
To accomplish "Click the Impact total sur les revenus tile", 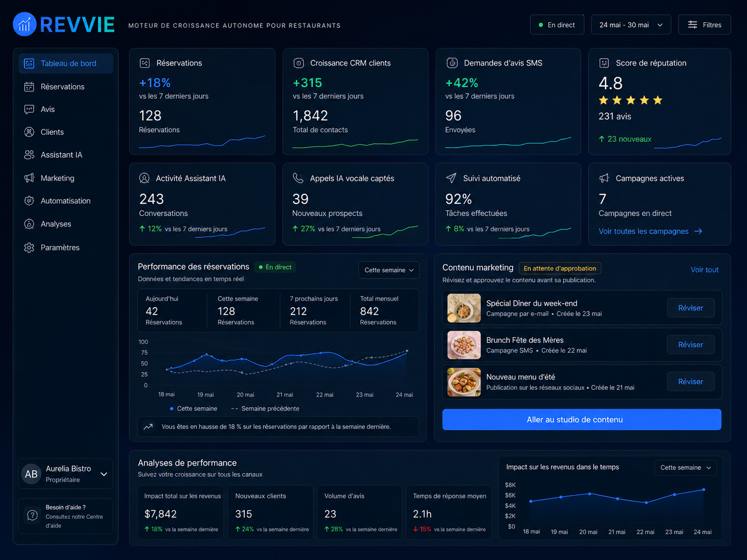I will [x=181, y=512].
